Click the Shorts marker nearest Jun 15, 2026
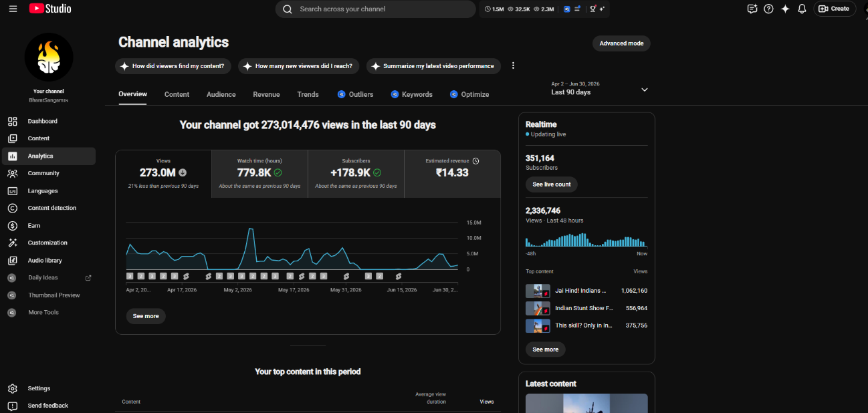 pyautogui.click(x=399, y=276)
